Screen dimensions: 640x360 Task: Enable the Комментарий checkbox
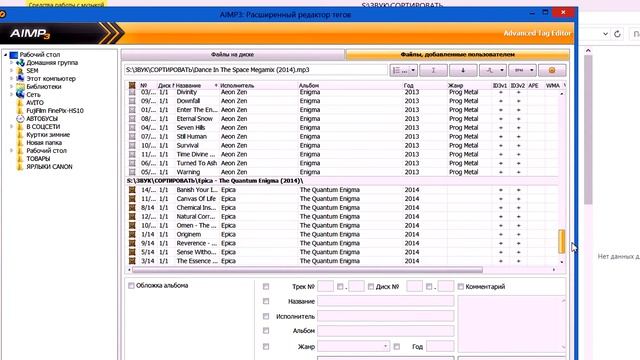click(x=460, y=287)
